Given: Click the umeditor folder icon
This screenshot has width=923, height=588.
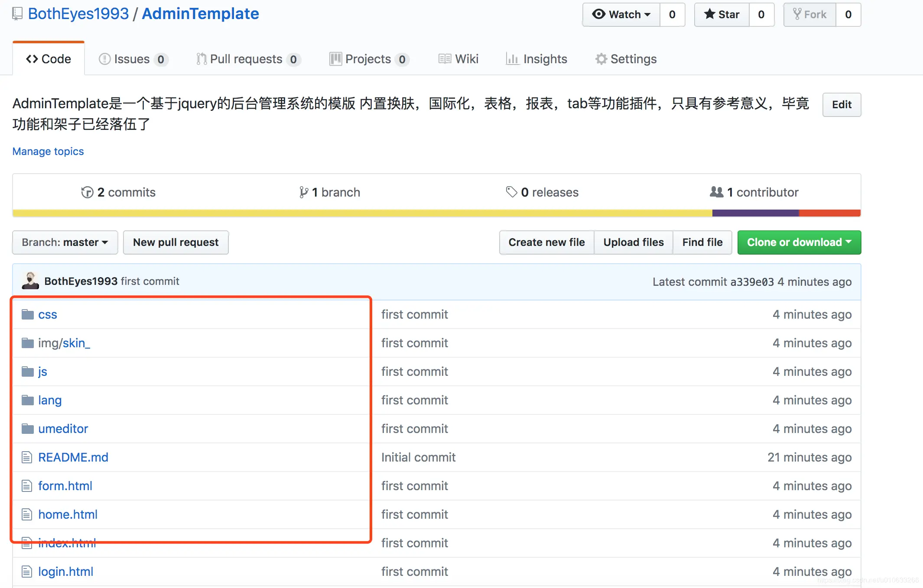Looking at the screenshot, I should pos(28,429).
